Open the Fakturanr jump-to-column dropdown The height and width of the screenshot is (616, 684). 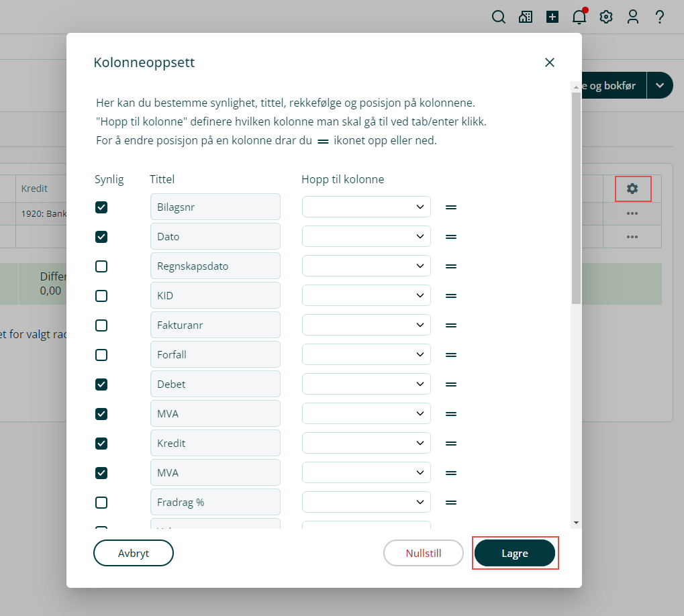point(366,325)
